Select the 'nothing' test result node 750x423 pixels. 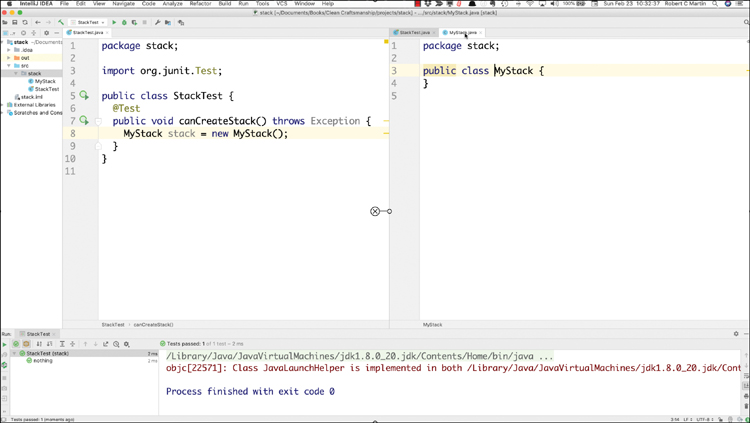coord(42,361)
